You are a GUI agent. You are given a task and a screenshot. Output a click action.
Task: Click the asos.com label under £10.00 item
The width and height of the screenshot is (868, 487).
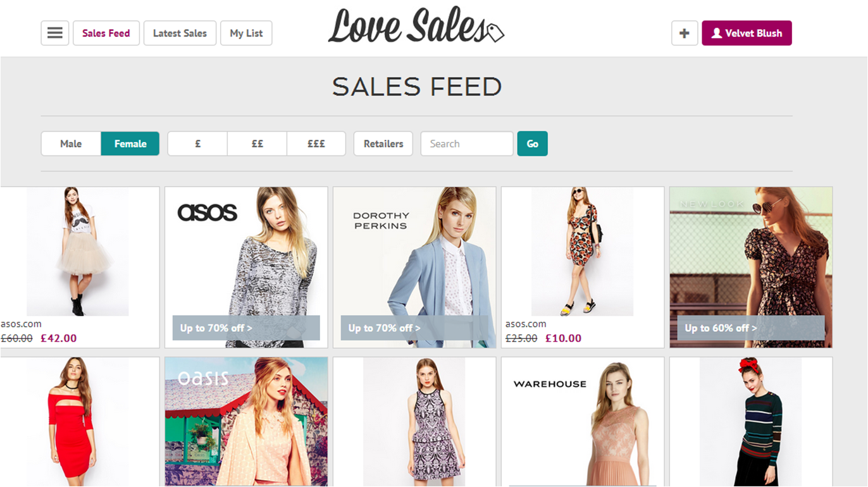pos(526,324)
